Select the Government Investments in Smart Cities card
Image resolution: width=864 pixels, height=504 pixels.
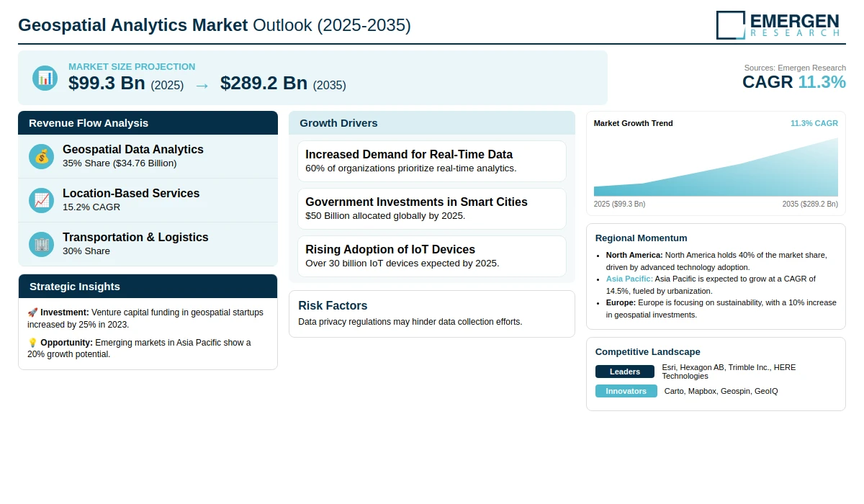tap(432, 209)
